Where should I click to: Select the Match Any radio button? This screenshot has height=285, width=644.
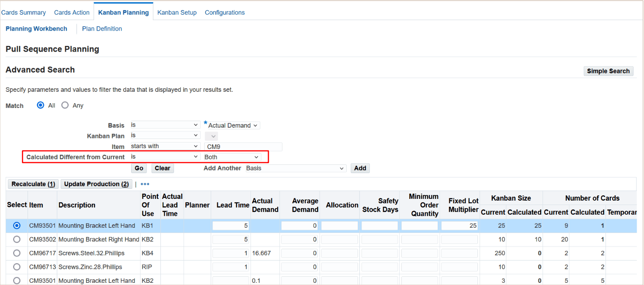pyautogui.click(x=65, y=105)
